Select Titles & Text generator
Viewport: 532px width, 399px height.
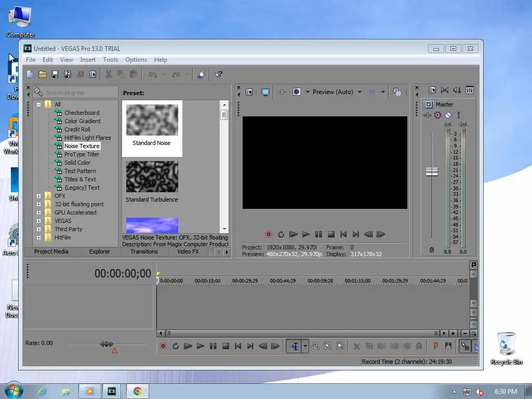pos(80,179)
